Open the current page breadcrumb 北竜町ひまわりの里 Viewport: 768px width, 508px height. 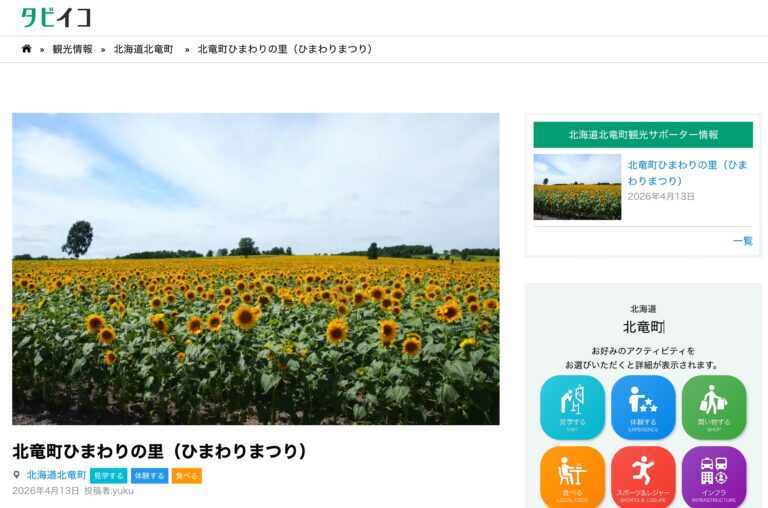(x=285, y=49)
